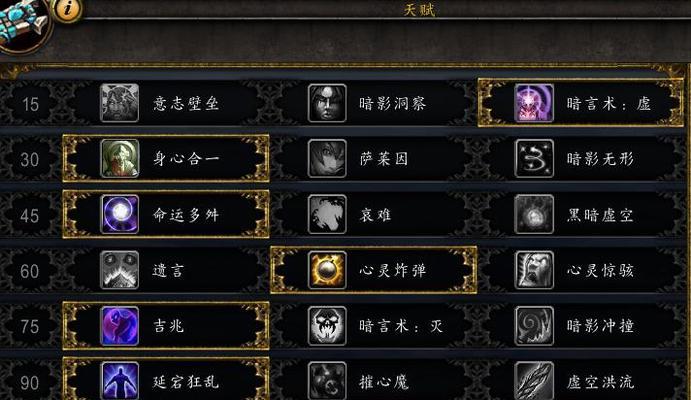This screenshot has height=400, width=691.
Task: Click the 暗言术：虚 purple talent icon
Action: point(534,103)
